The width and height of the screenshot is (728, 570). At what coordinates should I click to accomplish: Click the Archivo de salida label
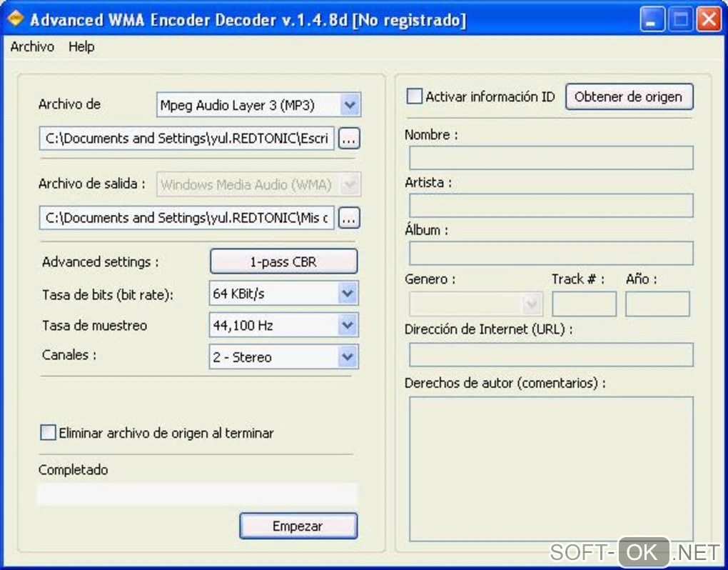(x=91, y=184)
